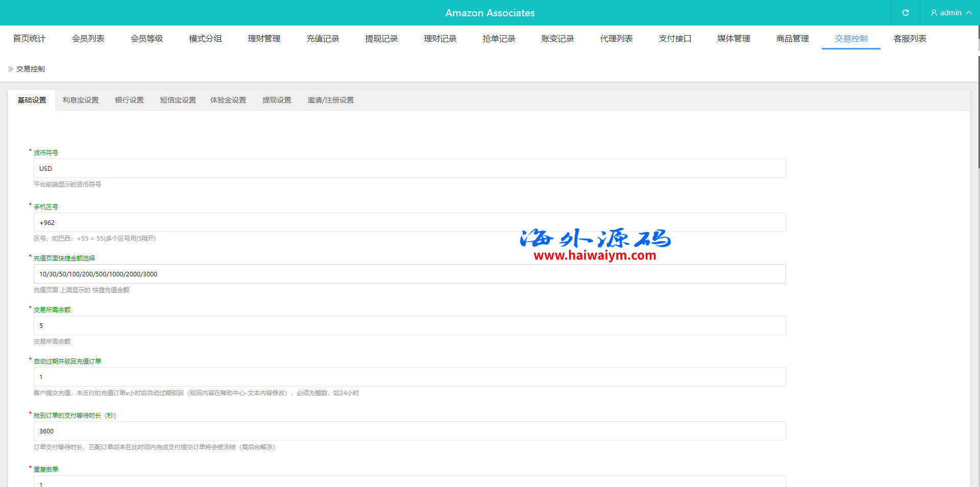Open the 充值记录 menu item
Screen dimensions: 980x487
tap(323, 39)
